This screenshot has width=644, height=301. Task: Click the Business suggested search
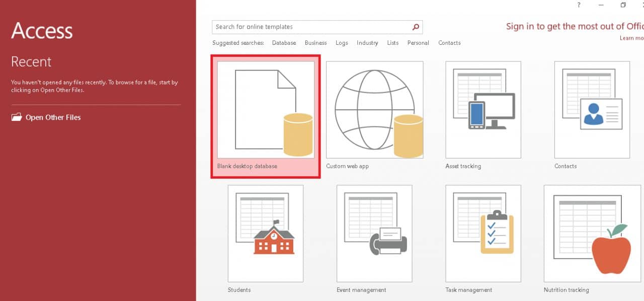point(315,43)
